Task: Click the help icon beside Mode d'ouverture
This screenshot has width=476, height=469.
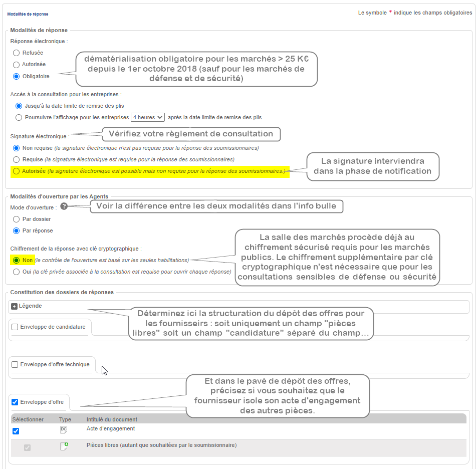Action: [64, 206]
